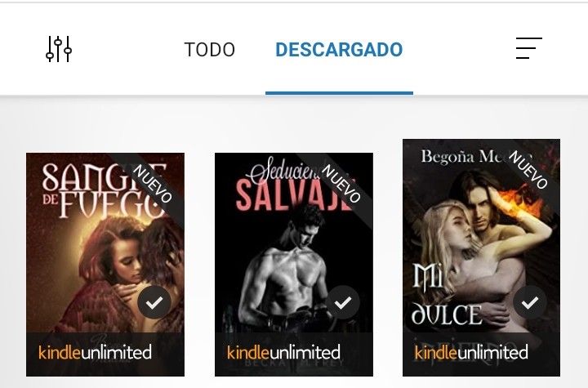
Task: Open the sort options icon
Action: point(528,48)
